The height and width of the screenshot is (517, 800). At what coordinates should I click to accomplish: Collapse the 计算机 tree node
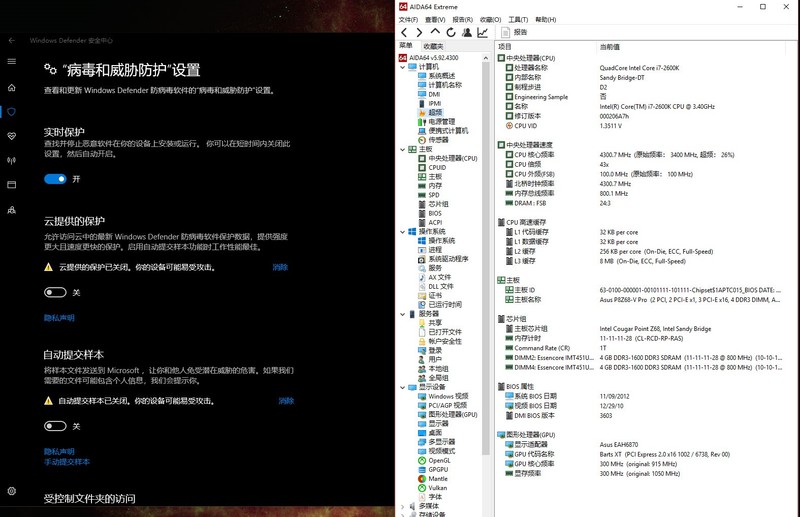coord(403,67)
